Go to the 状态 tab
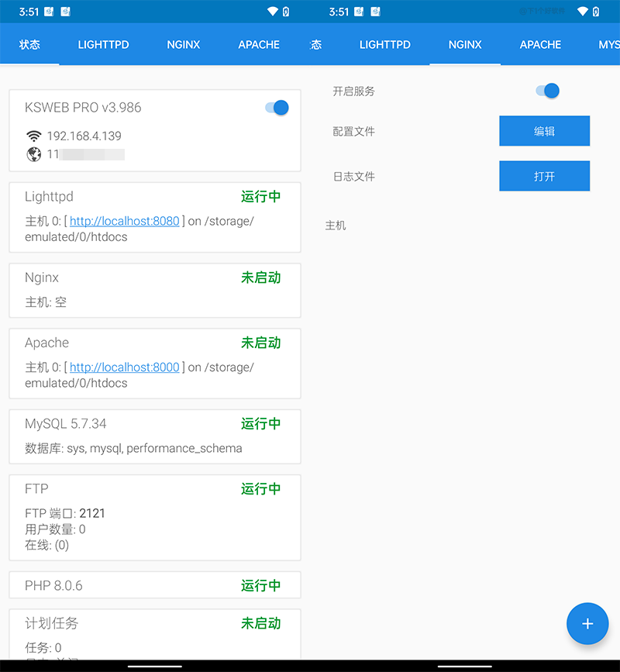620x672 pixels. click(x=29, y=44)
